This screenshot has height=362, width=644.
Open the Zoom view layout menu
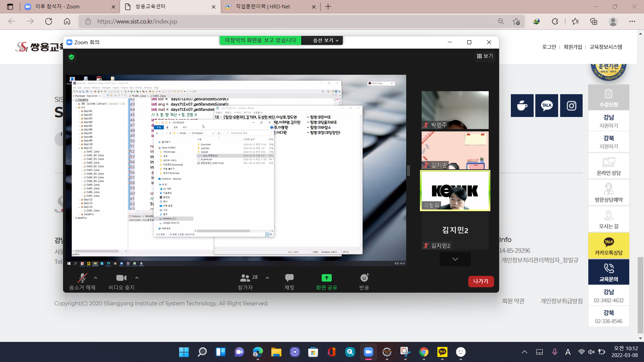(x=485, y=56)
